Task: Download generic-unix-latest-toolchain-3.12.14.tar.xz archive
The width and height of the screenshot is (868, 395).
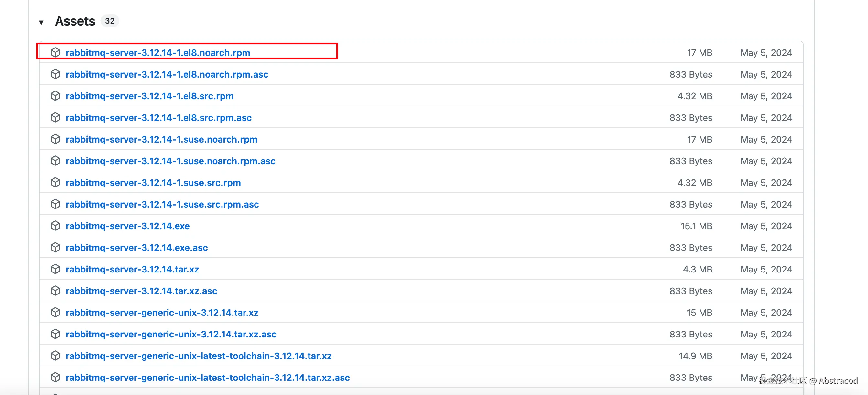Action: (199, 356)
